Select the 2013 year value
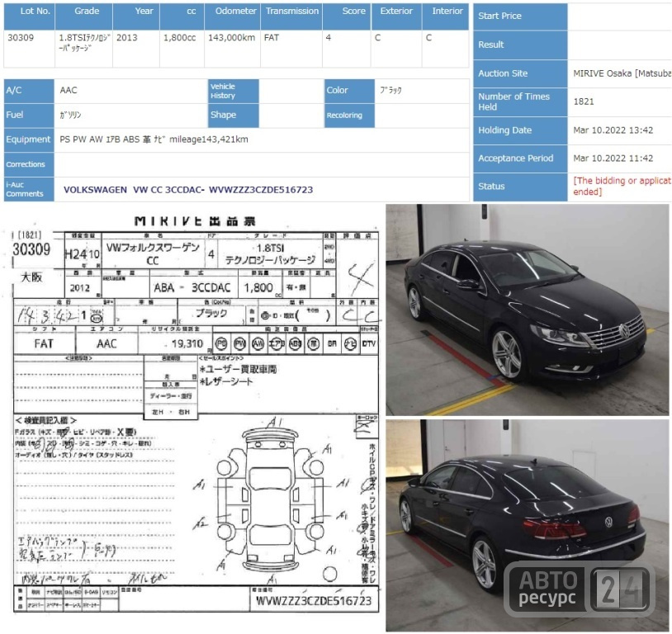The width and height of the screenshot is (672, 634). click(x=127, y=38)
